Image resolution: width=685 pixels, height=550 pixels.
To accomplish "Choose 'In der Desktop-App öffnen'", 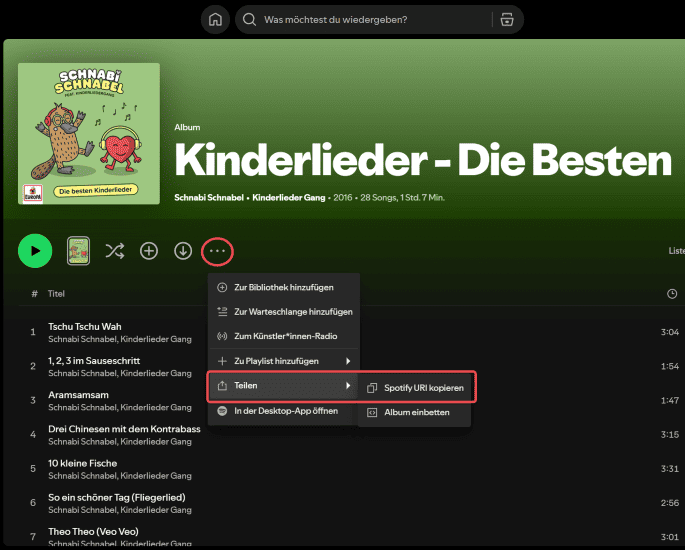I will (284, 411).
